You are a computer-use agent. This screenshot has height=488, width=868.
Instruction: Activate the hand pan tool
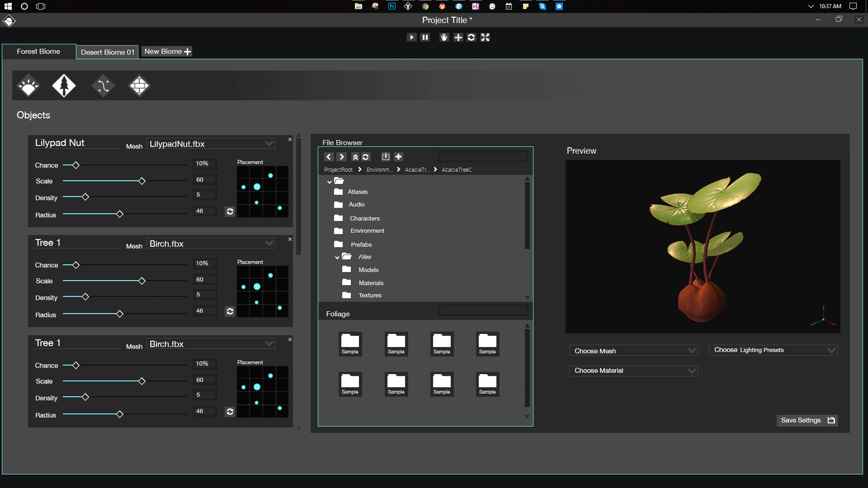pos(444,38)
